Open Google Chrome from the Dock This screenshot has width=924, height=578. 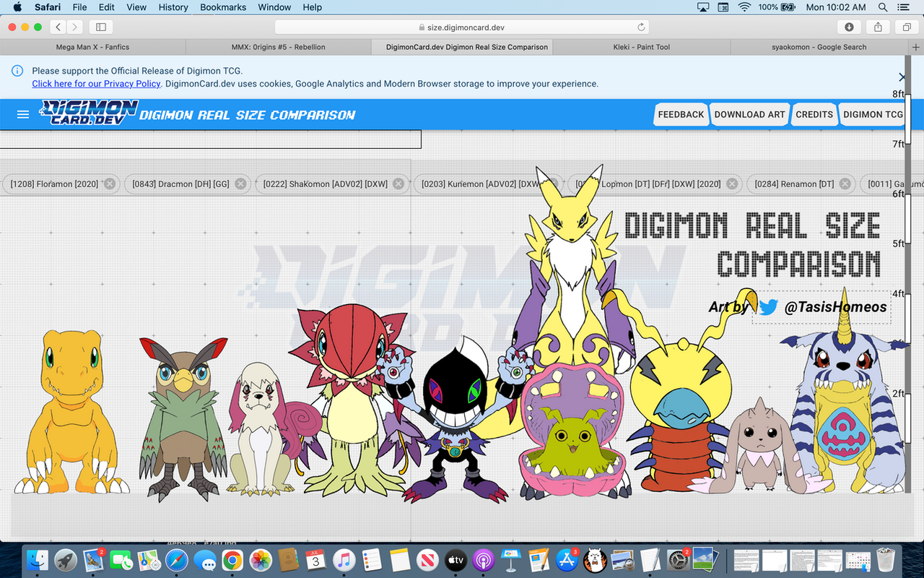[232, 560]
